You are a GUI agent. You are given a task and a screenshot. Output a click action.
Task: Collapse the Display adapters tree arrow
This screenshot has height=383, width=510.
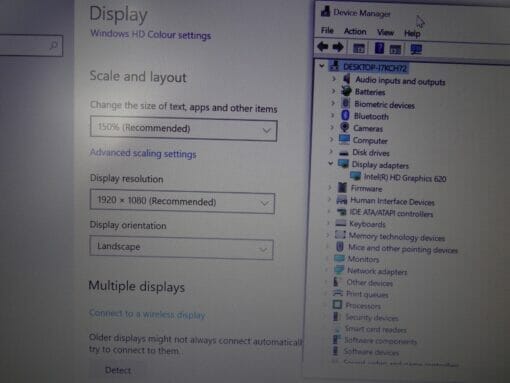point(330,163)
